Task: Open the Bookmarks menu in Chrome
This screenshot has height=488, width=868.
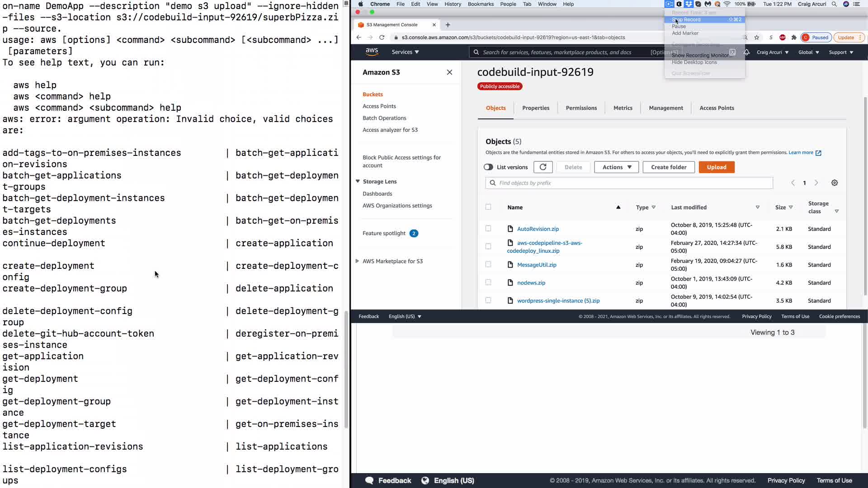Action: click(x=481, y=4)
